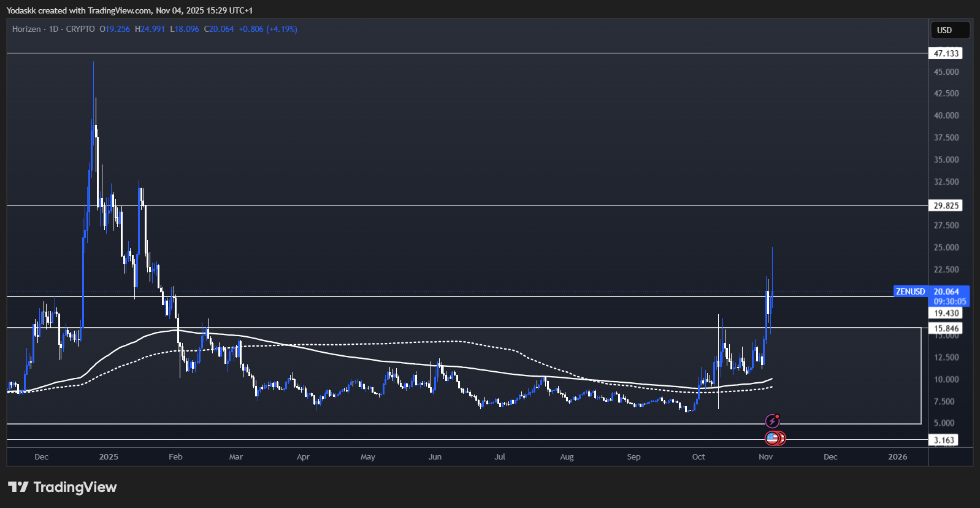Select the 15.846 price level label

tap(946, 328)
